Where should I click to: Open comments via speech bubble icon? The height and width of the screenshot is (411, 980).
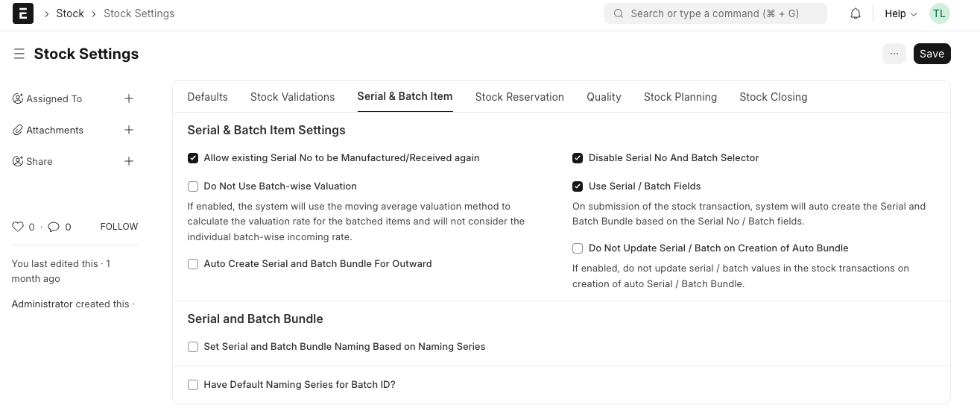54,227
